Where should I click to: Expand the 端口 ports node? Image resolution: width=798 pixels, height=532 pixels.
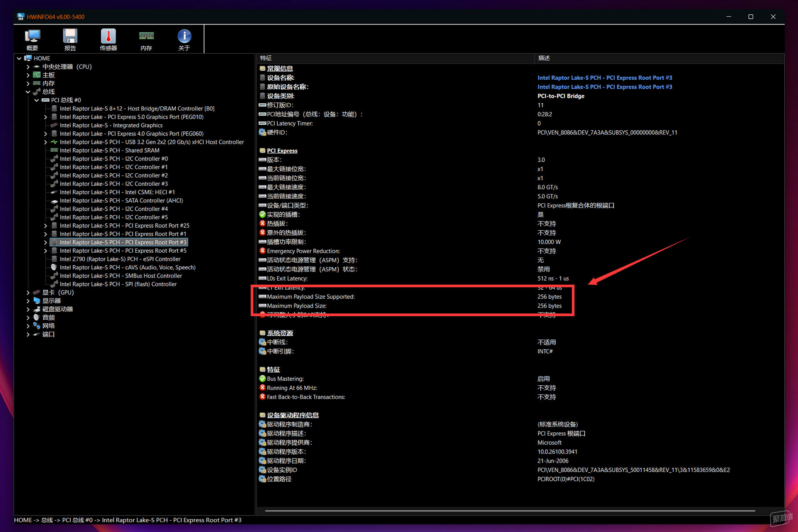pos(28,334)
